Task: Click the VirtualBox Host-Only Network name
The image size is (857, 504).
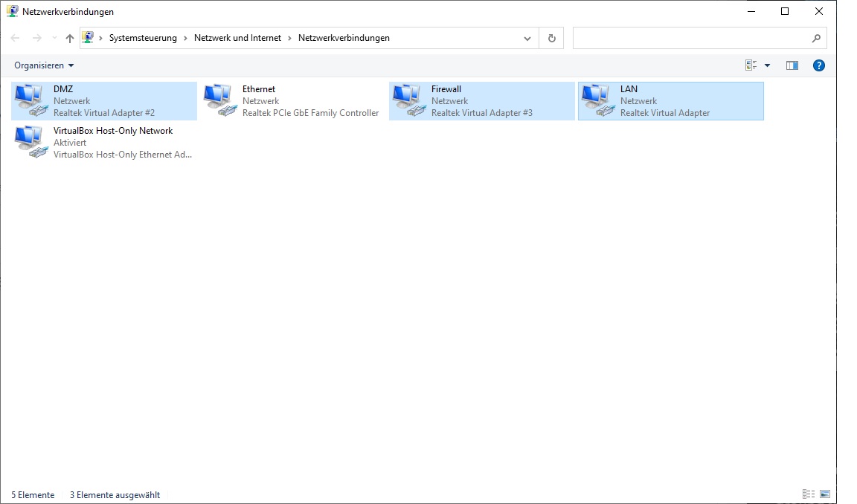Action: 113,131
